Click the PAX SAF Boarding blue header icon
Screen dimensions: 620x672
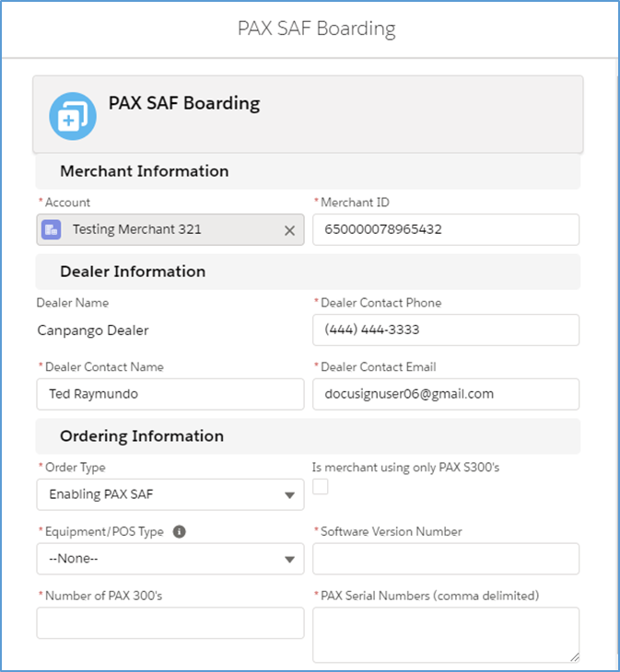tap(73, 116)
